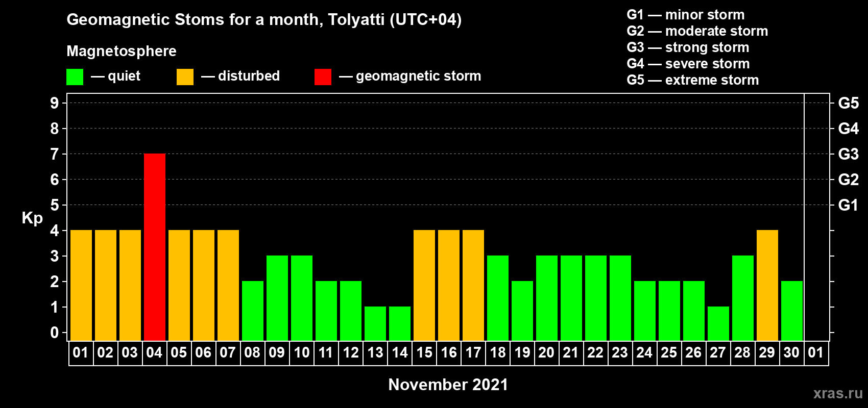This screenshot has width=868, height=408.
Task: Click the green quiet legend swatch
Action: (x=75, y=77)
